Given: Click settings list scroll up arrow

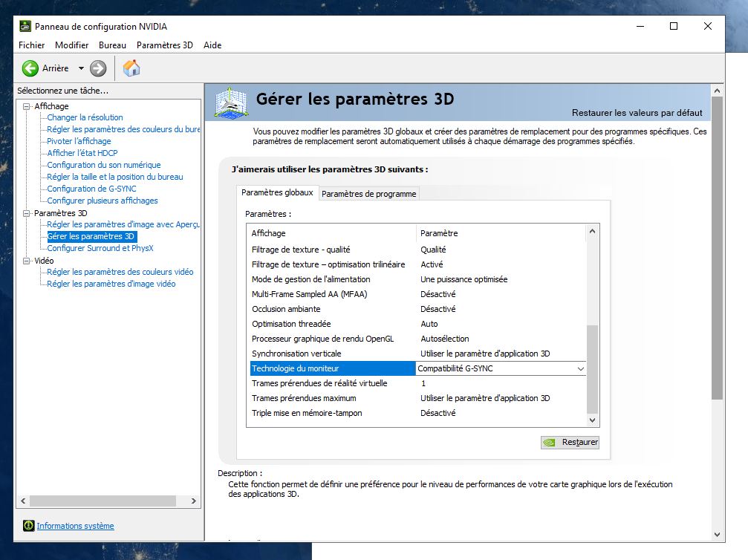Looking at the screenshot, I should pyautogui.click(x=592, y=231).
